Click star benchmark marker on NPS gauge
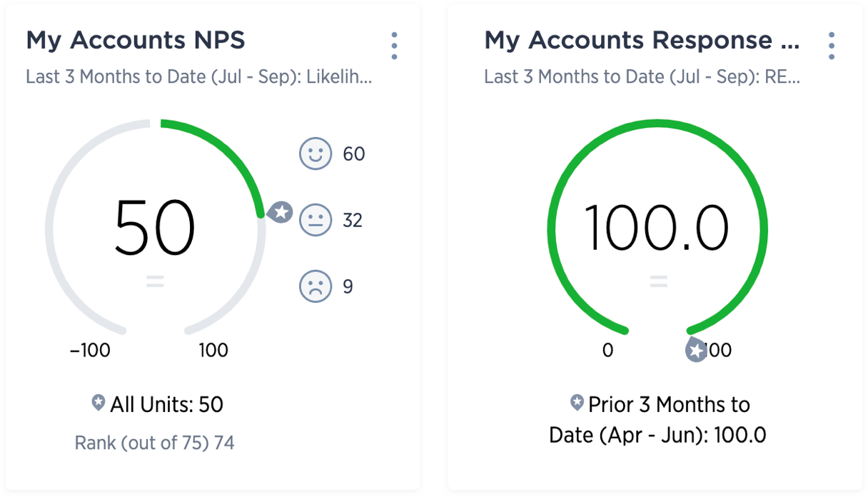 click(281, 212)
